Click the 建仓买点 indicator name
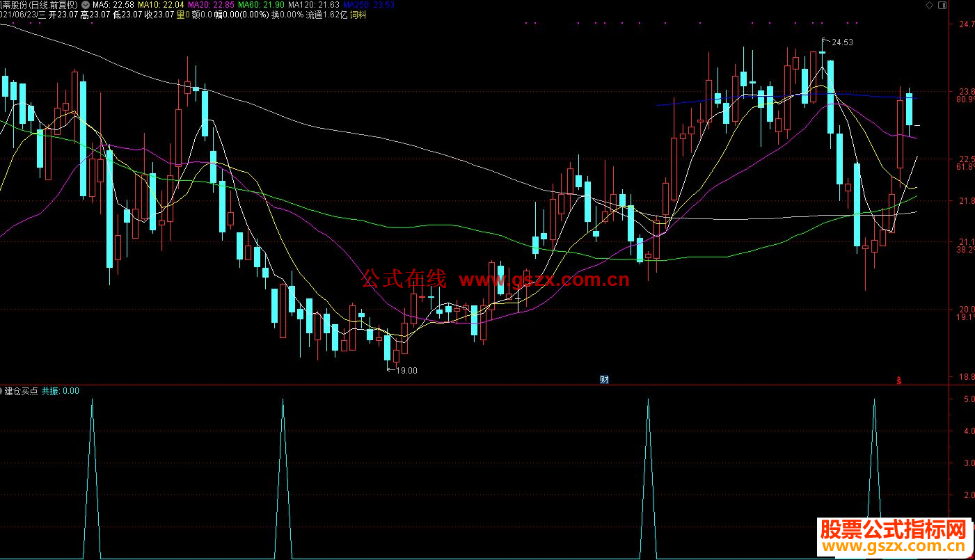This screenshot has height=560, width=975. point(22,391)
